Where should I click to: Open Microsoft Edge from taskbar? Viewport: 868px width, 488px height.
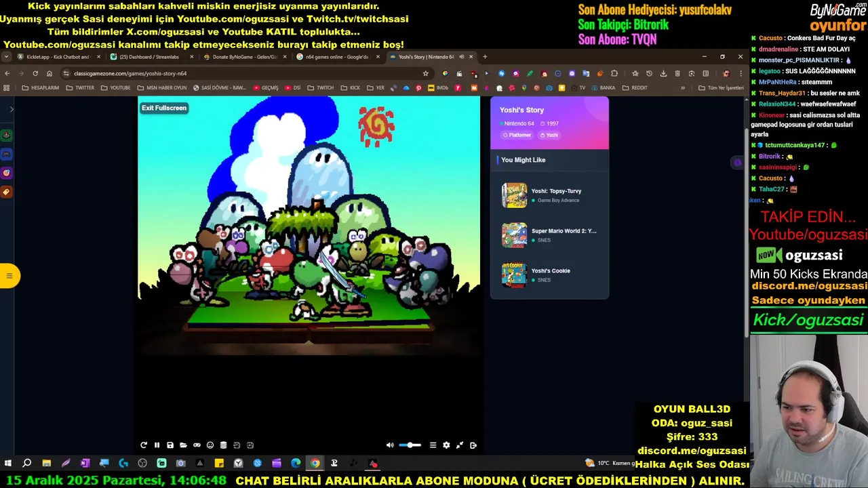[x=296, y=464]
